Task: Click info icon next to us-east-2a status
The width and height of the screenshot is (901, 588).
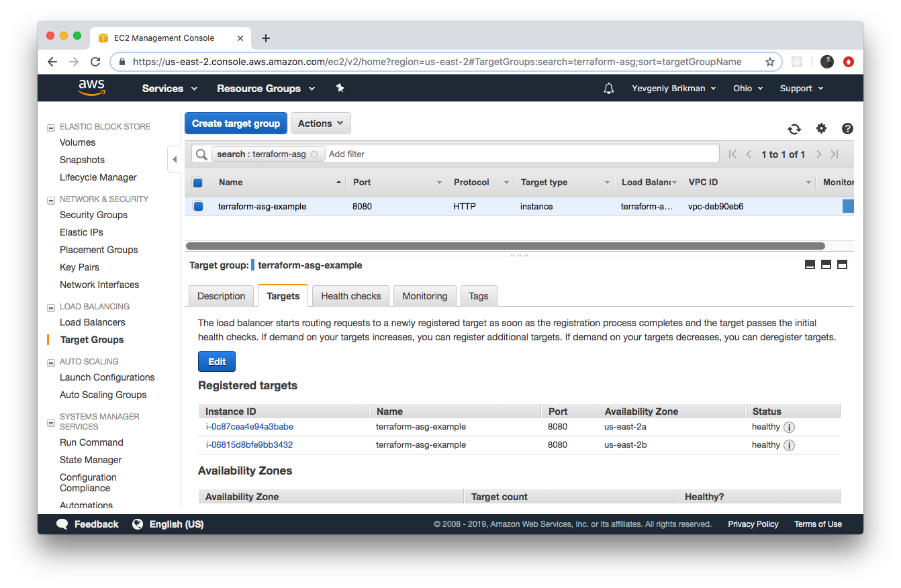Action: (790, 427)
